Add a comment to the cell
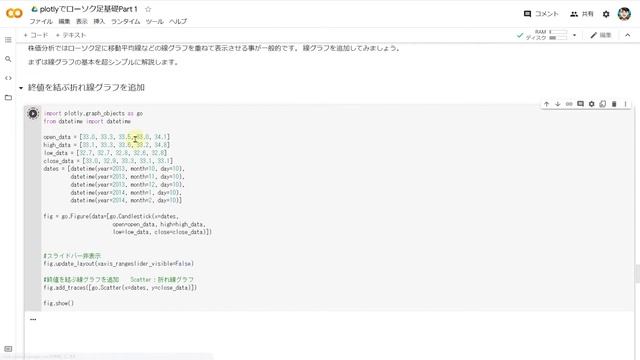 pyautogui.click(x=580, y=104)
